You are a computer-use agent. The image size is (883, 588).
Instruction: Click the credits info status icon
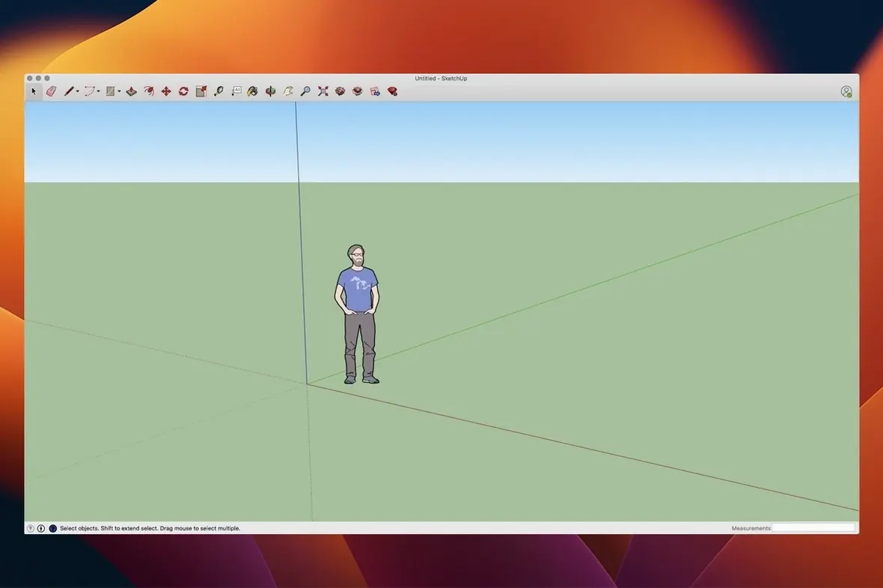[x=41, y=528]
